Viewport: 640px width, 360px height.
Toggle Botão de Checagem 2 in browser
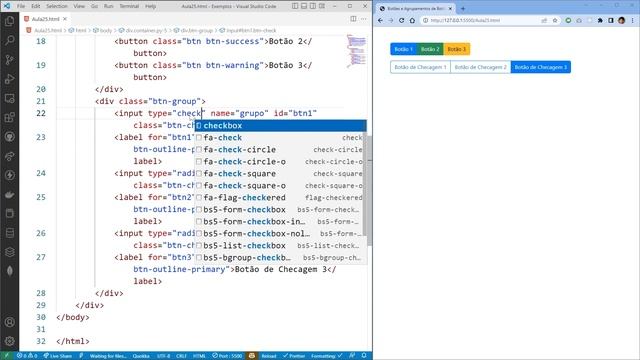click(480, 67)
